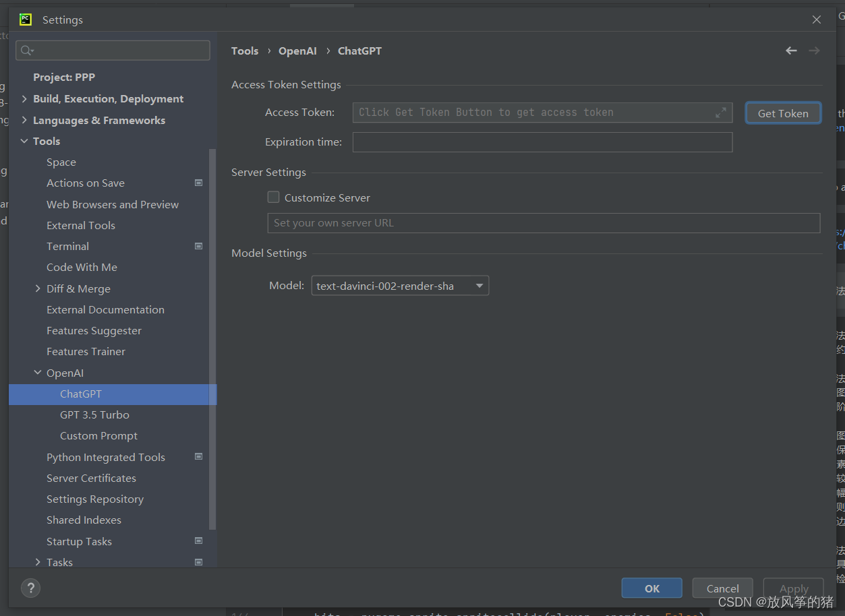Click the magnifier icon in the settings search box
The image size is (845, 616).
click(26, 51)
